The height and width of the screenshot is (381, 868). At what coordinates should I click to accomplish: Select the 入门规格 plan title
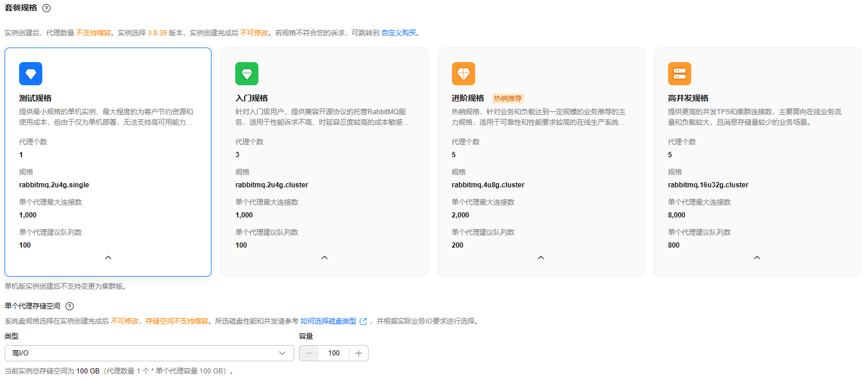(x=251, y=99)
